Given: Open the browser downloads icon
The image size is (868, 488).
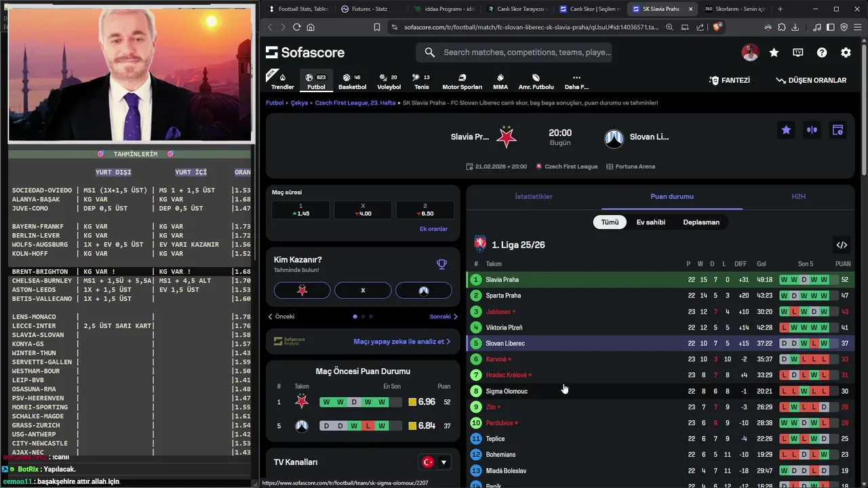Looking at the screenshot, I should pyautogui.click(x=795, y=27).
